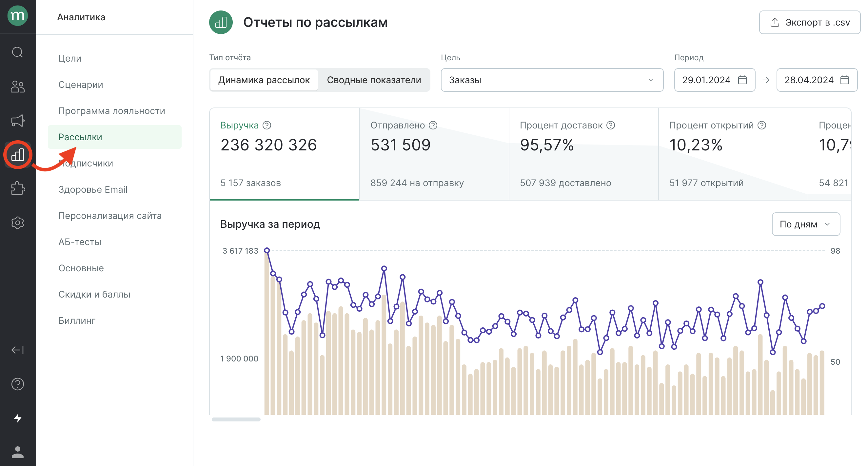868x466 pixels.
Task: Open the campaigns megaphone icon
Action: click(17, 121)
